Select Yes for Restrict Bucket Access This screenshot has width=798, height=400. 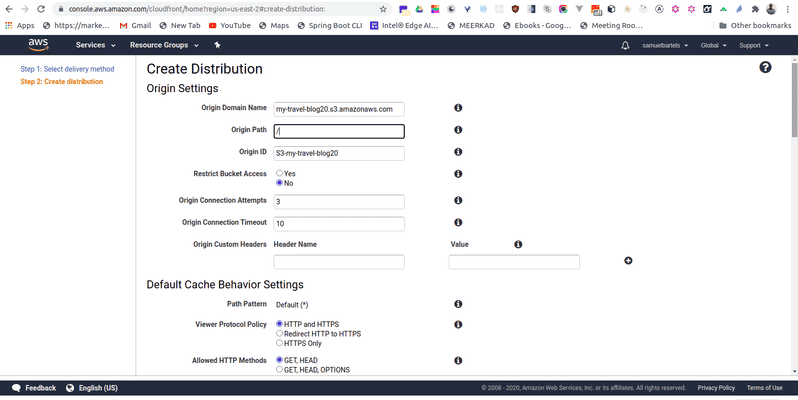click(x=279, y=173)
